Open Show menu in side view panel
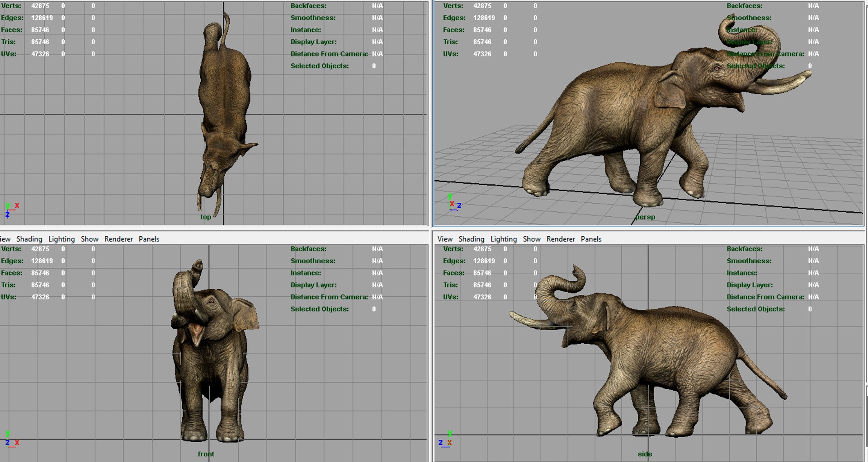The image size is (868, 462). (x=532, y=239)
